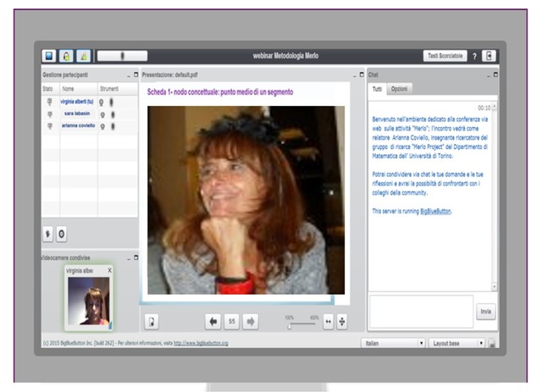Toggle webcam icon for arianna coviello

[x=102, y=127]
